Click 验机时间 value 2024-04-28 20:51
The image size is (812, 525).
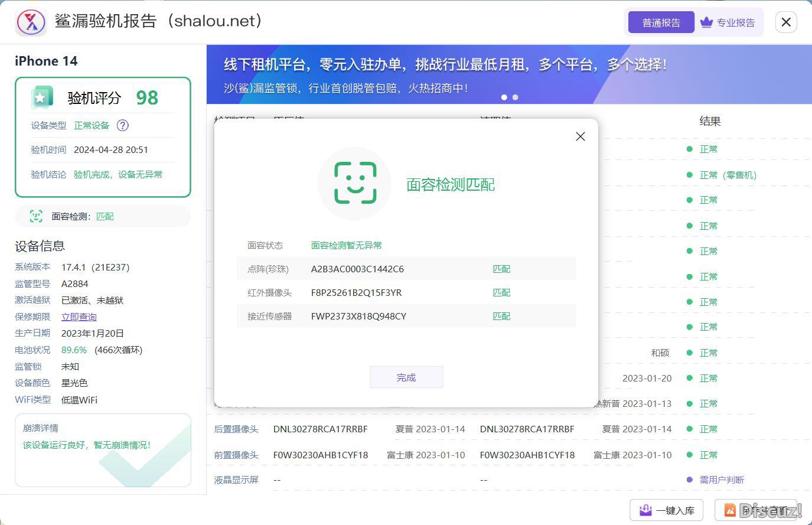click(x=111, y=149)
